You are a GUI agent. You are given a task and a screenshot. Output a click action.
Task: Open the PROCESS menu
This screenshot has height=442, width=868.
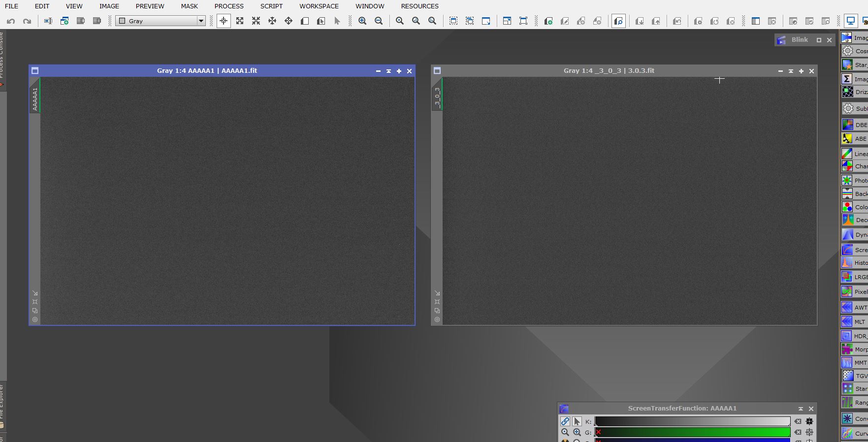[229, 6]
